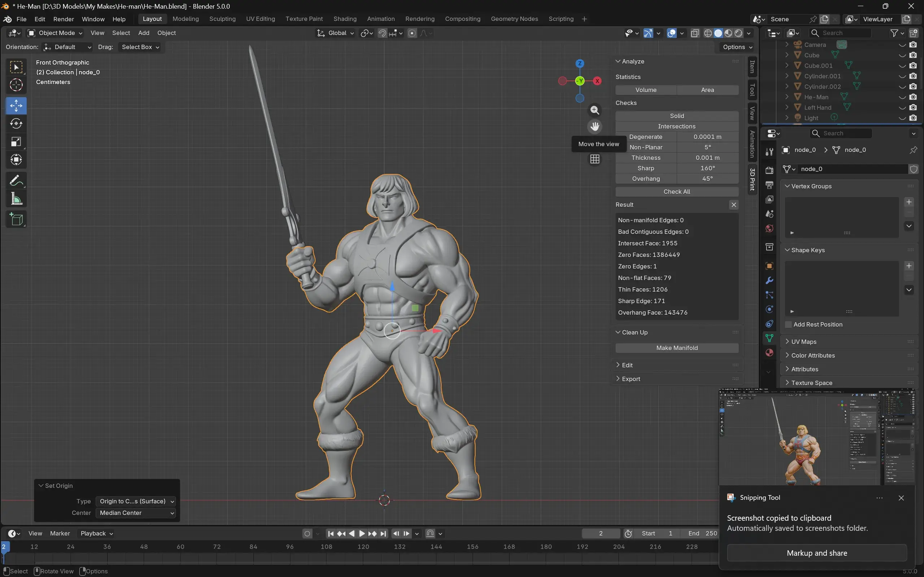This screenshot has width=924, height=577.
Task: Click the outliner filter funnel icon
Action: click(894, 33)
